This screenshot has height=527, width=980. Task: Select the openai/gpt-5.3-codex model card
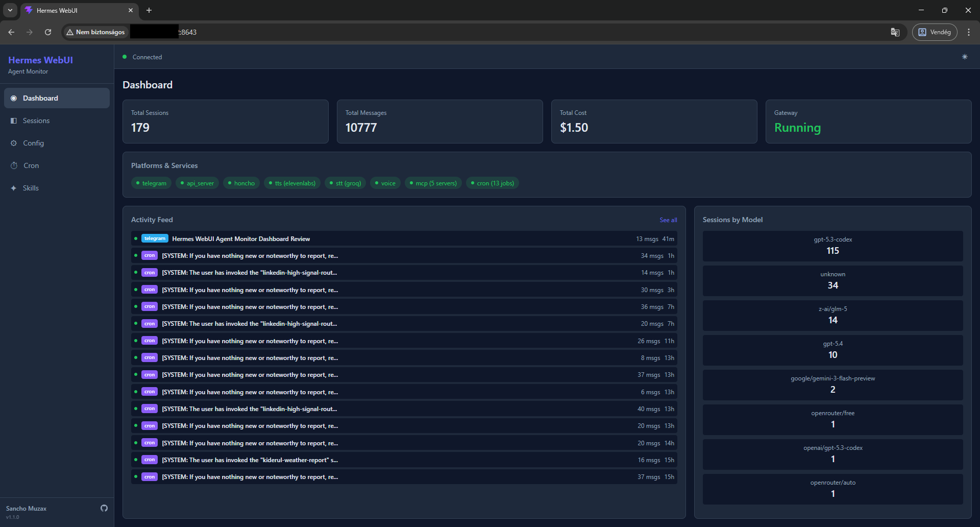click(833, 454)
